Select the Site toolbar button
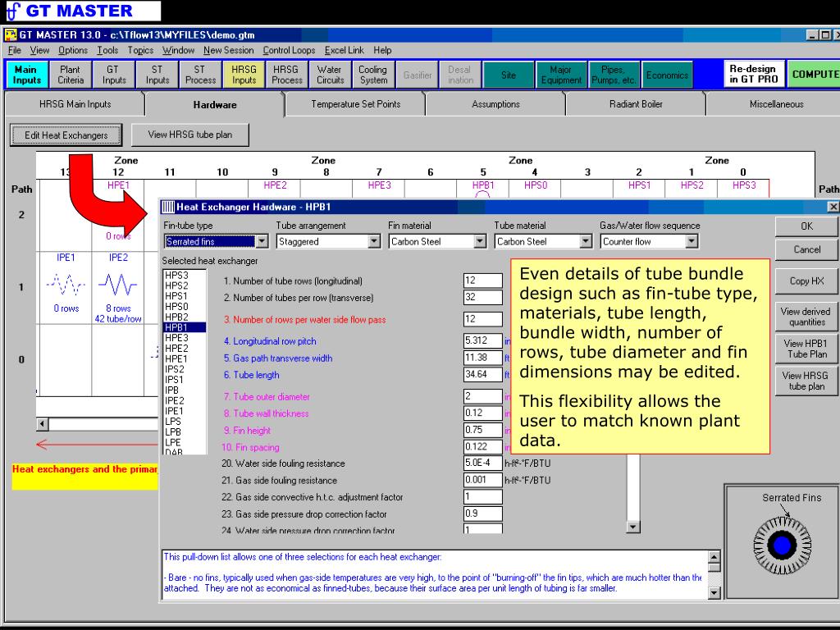 (x=509, y=75)
